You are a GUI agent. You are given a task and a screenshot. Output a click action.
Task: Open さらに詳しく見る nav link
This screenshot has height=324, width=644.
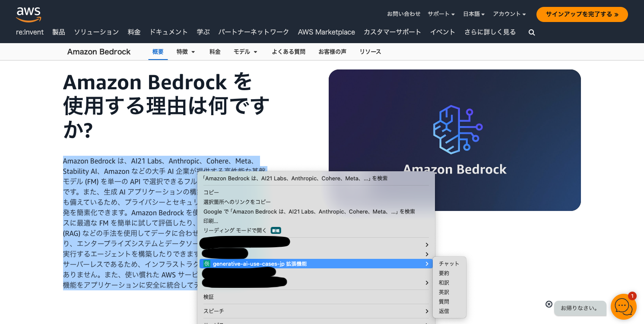tap(490, 32)
